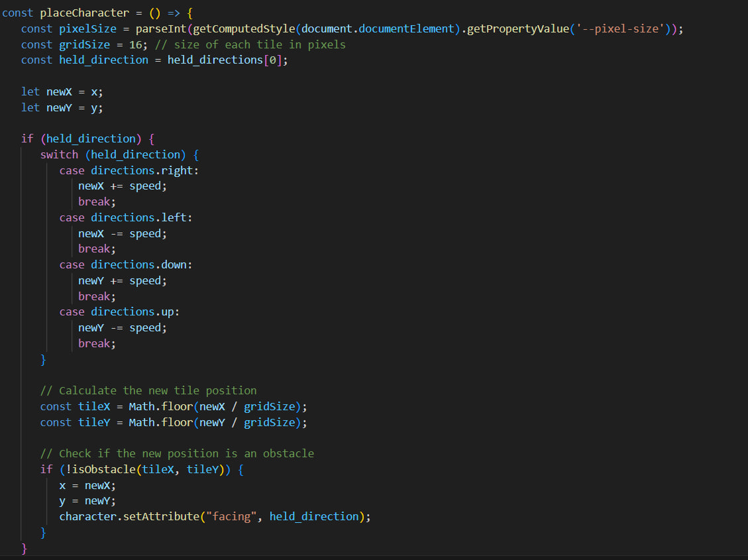The image size is (748, 560).
Task: Click the switch keyword
Action: click(59, 154)
